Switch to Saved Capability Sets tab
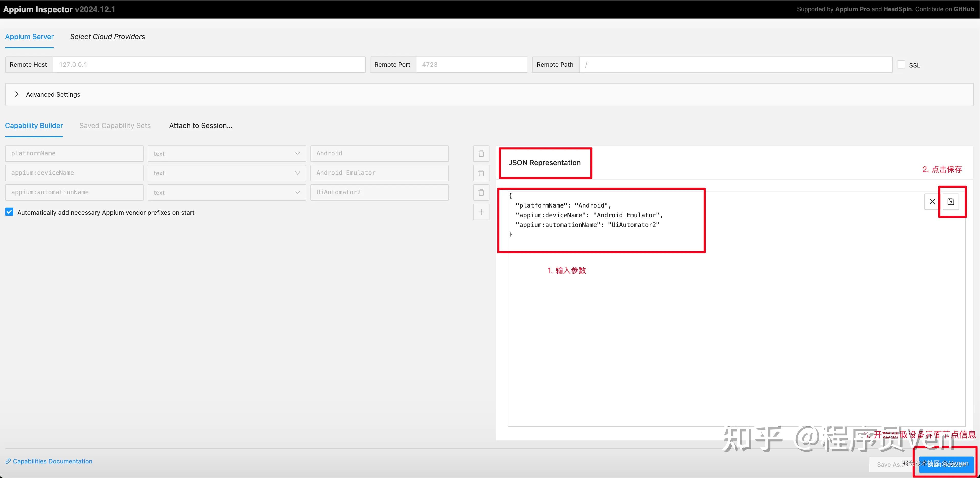 [115, 126]
